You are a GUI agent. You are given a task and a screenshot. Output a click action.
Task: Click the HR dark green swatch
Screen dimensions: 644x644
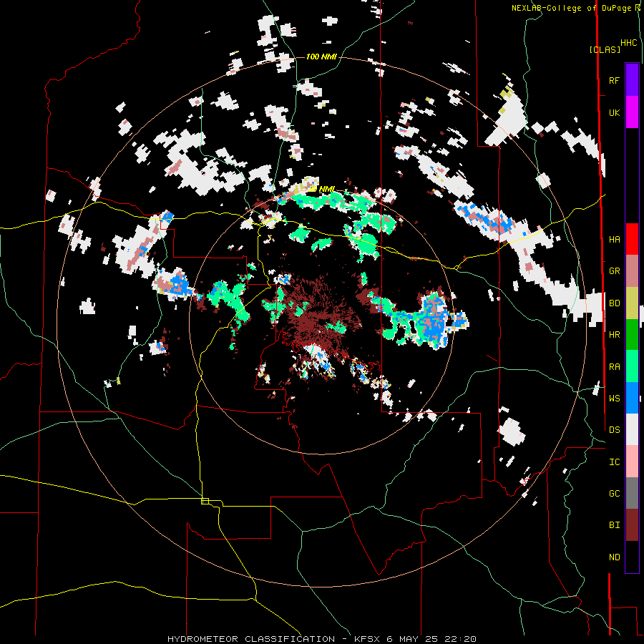632,335
